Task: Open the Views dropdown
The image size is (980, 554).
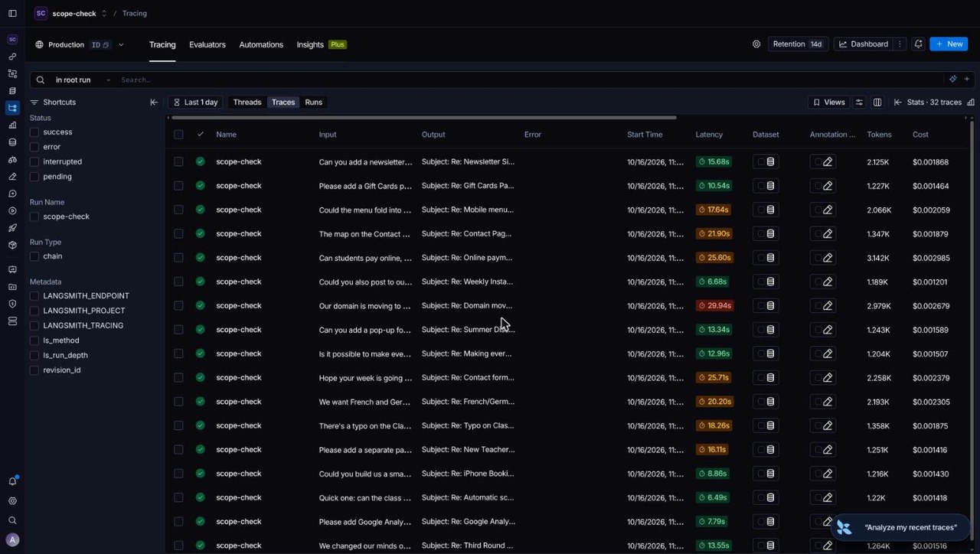Action: pyautogui.click(x=828, y=103)
